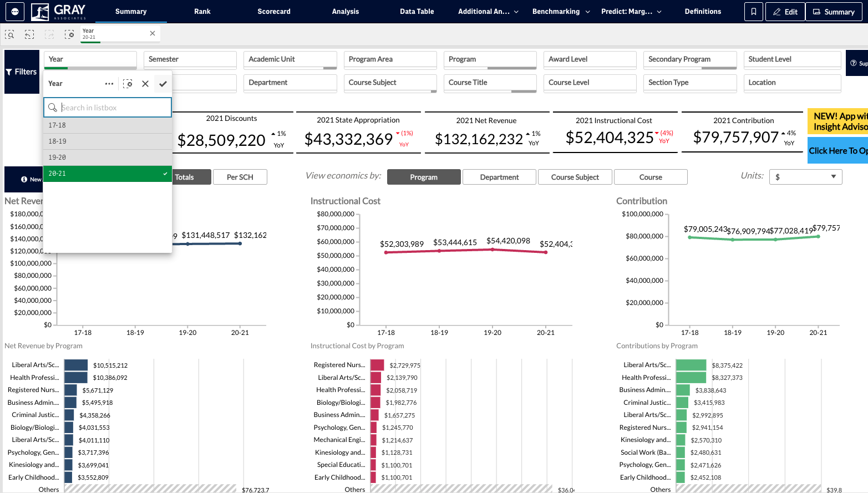Click the Liberal Arts $10,515,212 revenue bar

pyautogui.click(x=76, y=365)
